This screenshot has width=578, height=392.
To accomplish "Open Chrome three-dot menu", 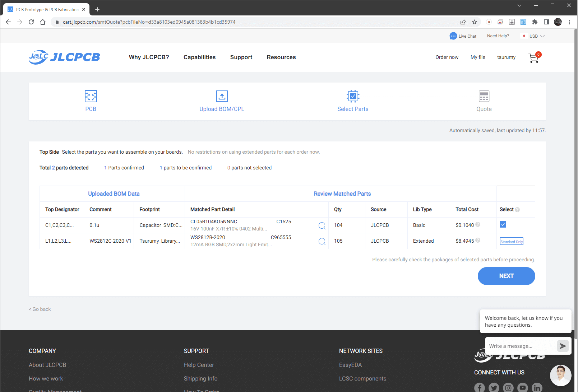I will point(569,22).
